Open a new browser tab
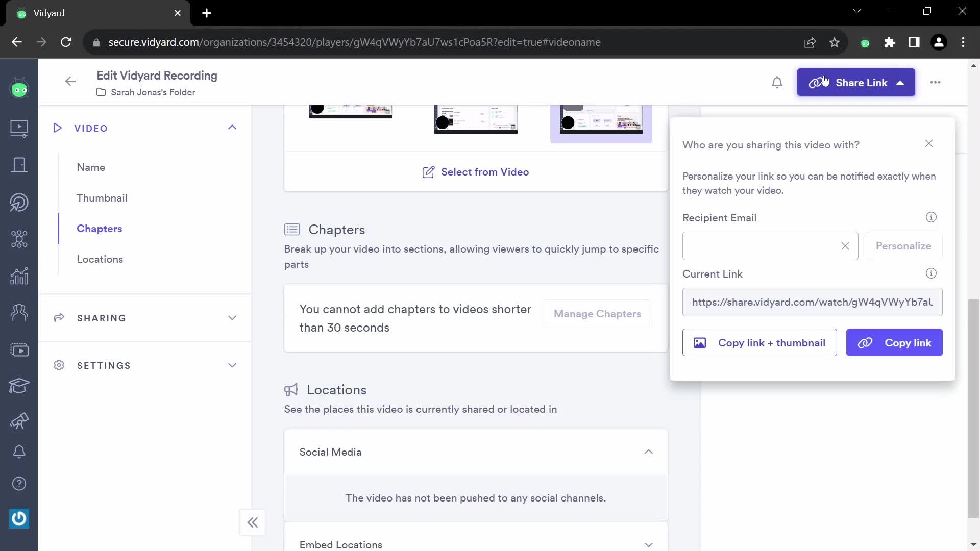The image size is (980, 551). pos(207,13)
